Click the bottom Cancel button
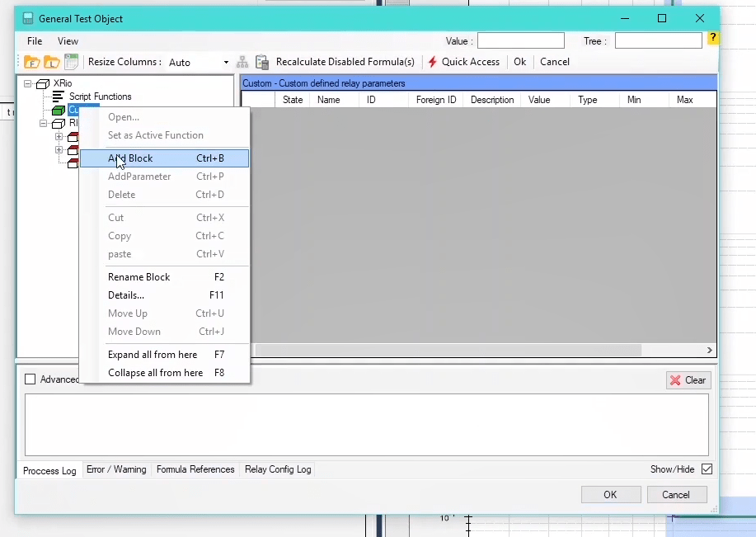This screenshot has width=756, height=537. [675, 495]
